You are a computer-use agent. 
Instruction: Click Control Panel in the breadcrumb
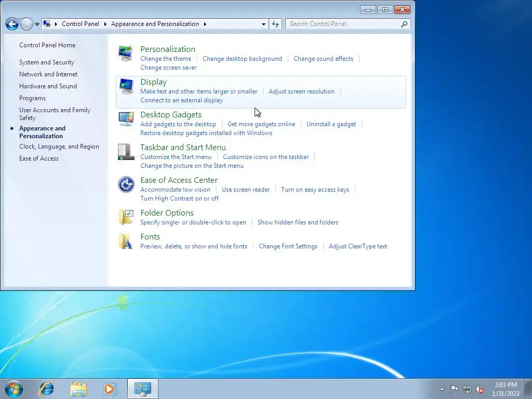pyautogui.click(x=81, y=24)
